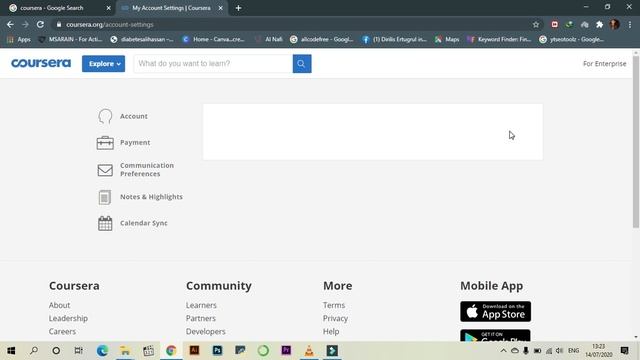The width and height of the screenshot is (640, 360).
Task: Go back to the previous page
Action: 10,24
